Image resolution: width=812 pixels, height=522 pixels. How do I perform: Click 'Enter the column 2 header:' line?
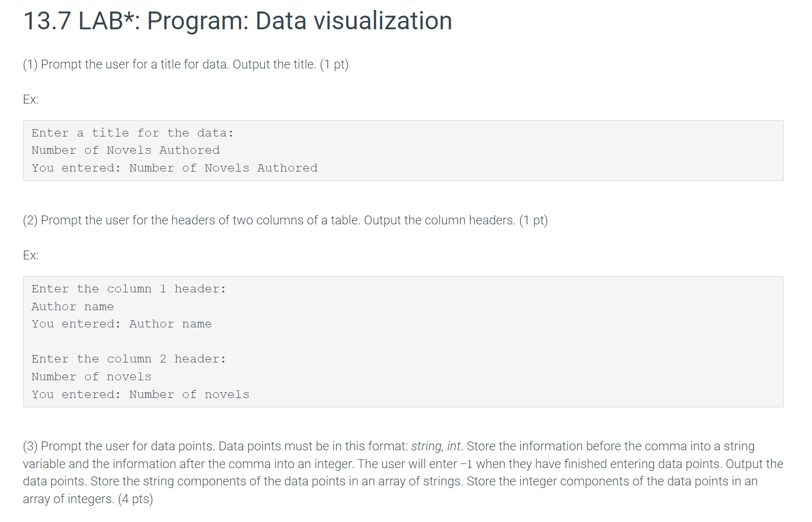(x=129, y=359)
